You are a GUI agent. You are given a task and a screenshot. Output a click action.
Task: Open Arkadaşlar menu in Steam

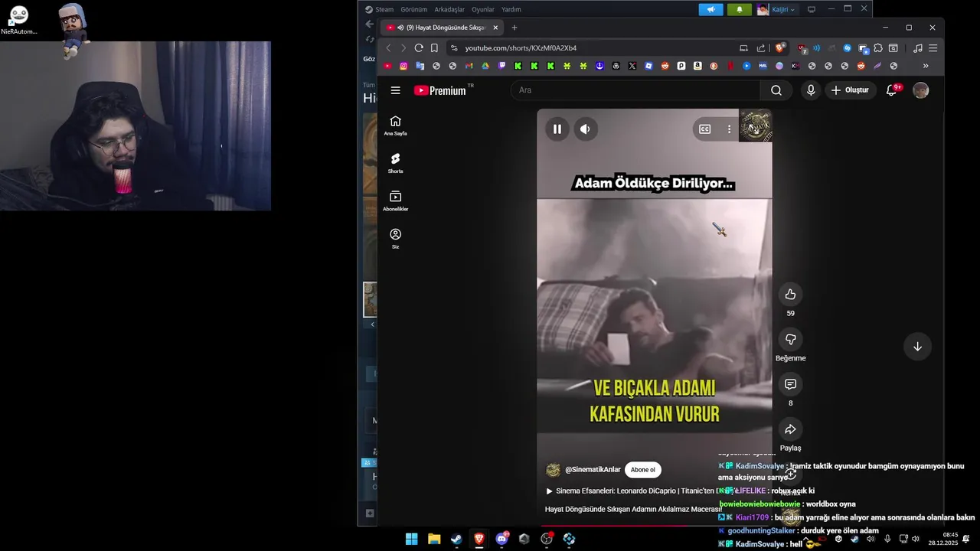(x=449, y=9)
